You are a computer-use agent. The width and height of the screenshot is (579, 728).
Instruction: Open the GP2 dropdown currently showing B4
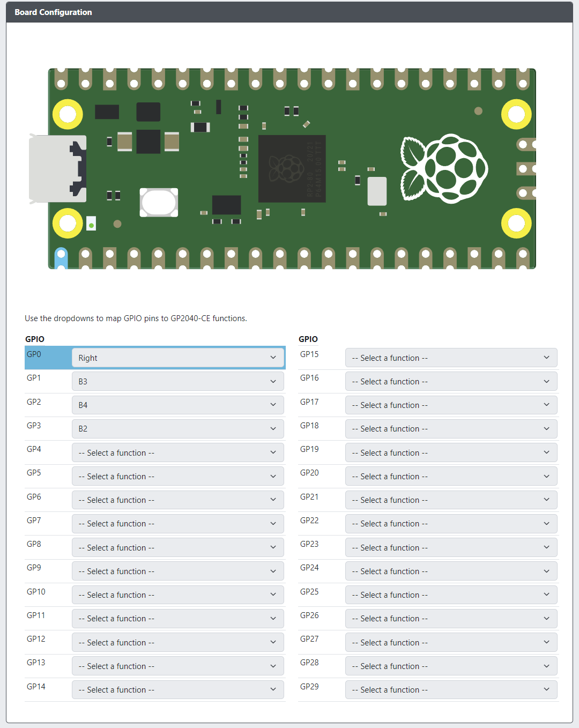[178, 405]
